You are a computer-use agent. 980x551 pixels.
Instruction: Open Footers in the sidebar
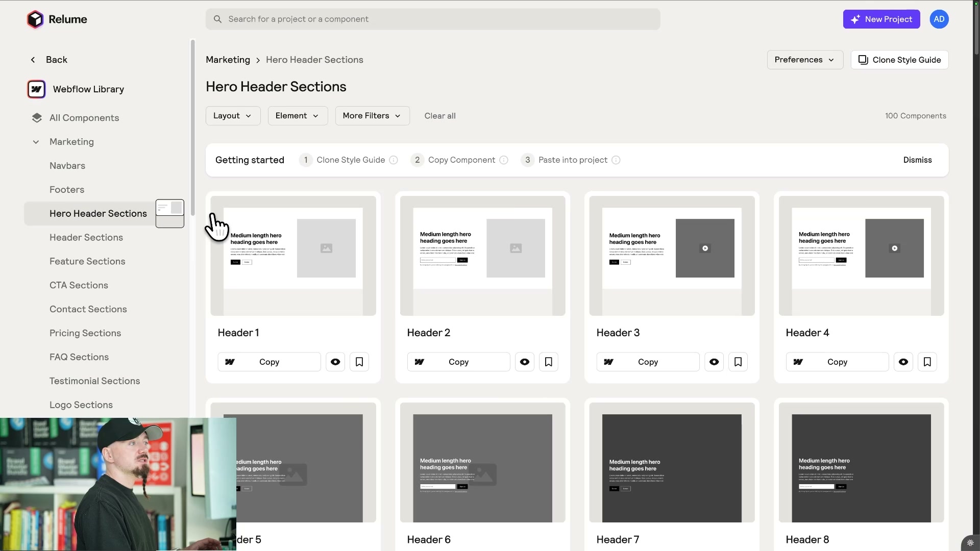click(x=67, y=190)
